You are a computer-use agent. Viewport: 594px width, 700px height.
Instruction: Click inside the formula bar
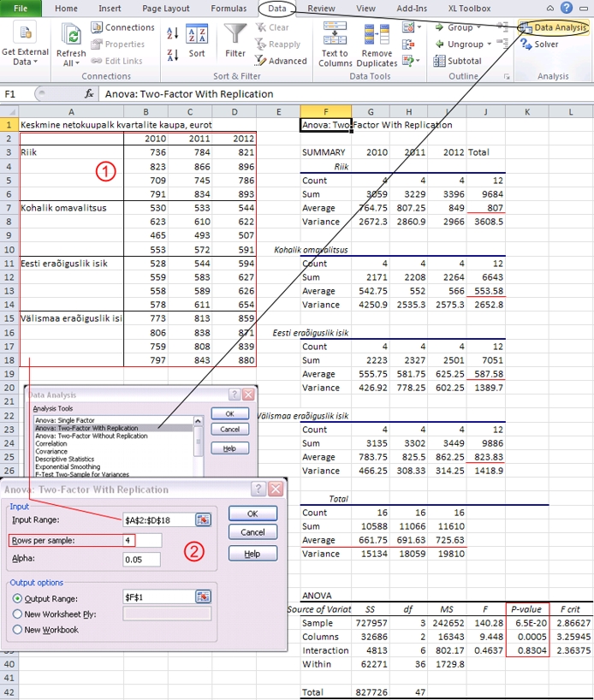click(x=346, y=94)
